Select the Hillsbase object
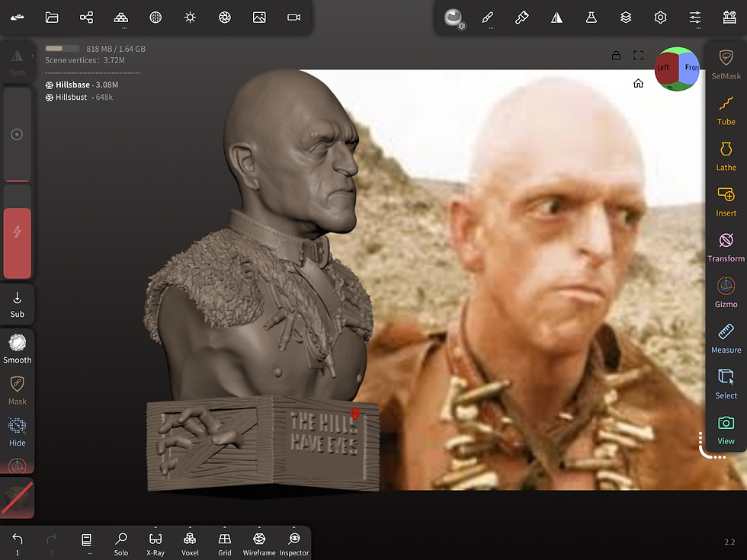 point(82,85)
